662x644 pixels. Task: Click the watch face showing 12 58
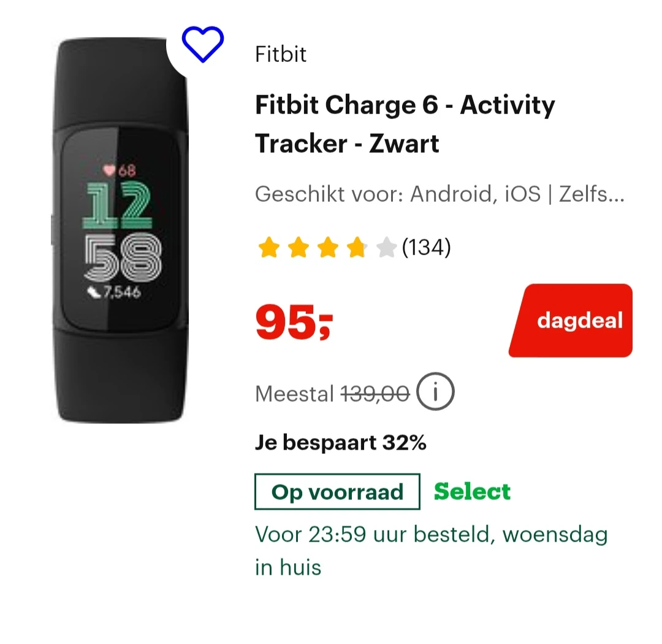121,230
